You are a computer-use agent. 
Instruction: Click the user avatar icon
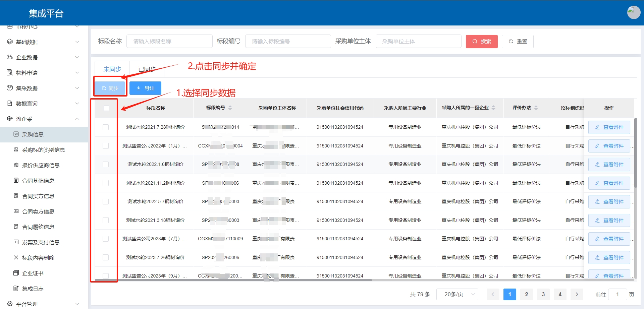click(x=633, y=12)
